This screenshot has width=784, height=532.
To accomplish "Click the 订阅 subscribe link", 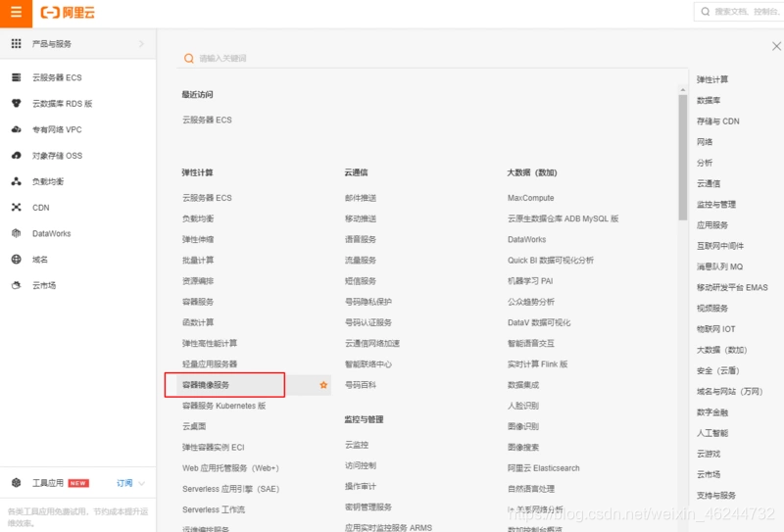I will click(124, 483).
